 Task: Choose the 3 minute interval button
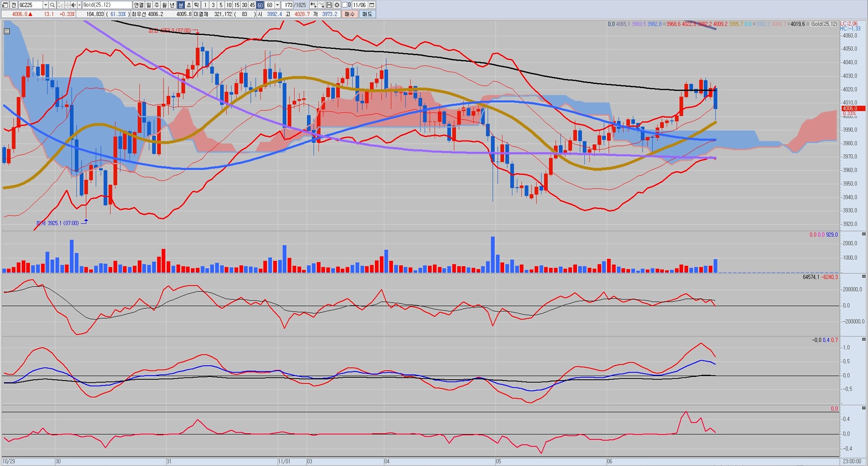(213, 5)
